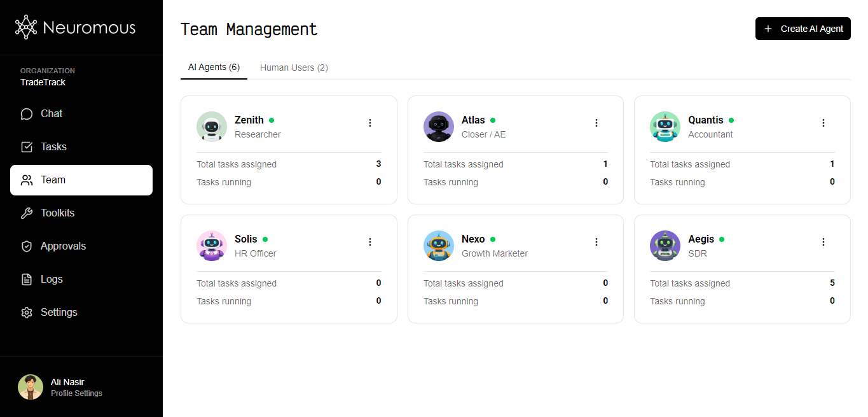Click Atlas's dark robot avatar
868x417 pixels.
pyautogui.click(x=439, y=127)
